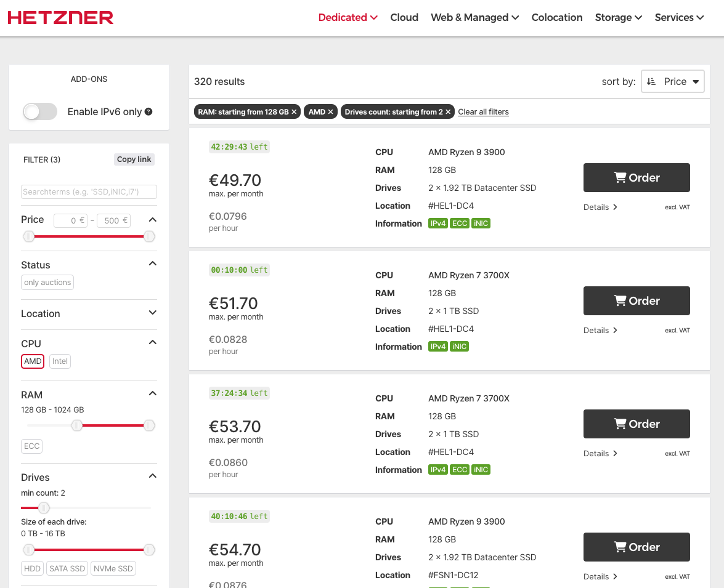
Task: Open the sort by Price dropdown
Action: point(673,81)
